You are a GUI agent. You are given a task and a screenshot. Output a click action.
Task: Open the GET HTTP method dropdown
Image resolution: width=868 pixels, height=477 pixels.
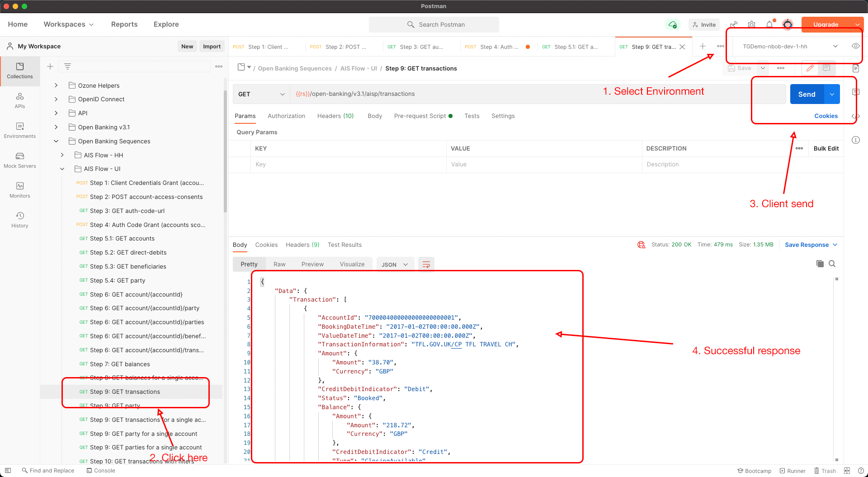[x=261, y=94]
